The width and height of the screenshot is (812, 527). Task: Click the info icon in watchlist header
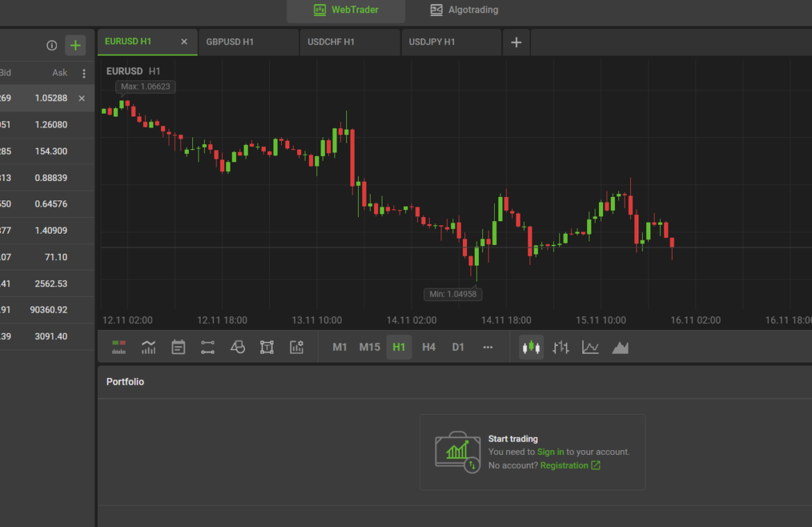coord(52,46)
